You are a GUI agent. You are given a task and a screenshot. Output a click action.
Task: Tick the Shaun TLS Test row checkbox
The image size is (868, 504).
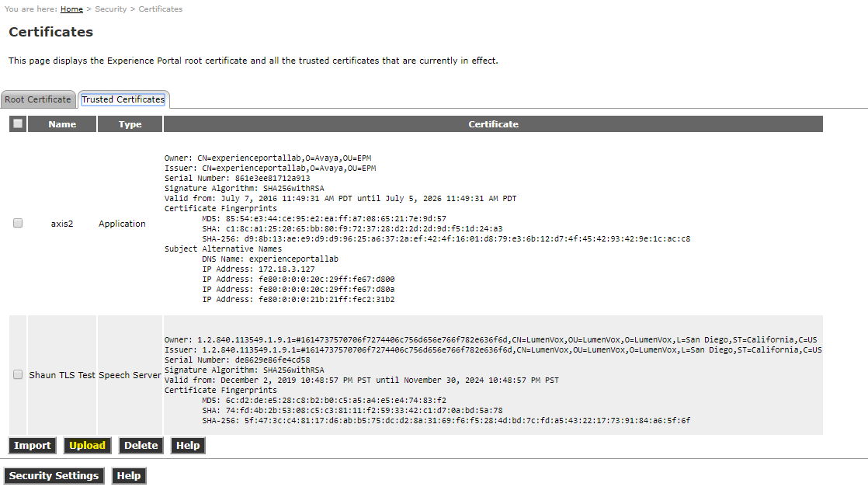(18, 374)
